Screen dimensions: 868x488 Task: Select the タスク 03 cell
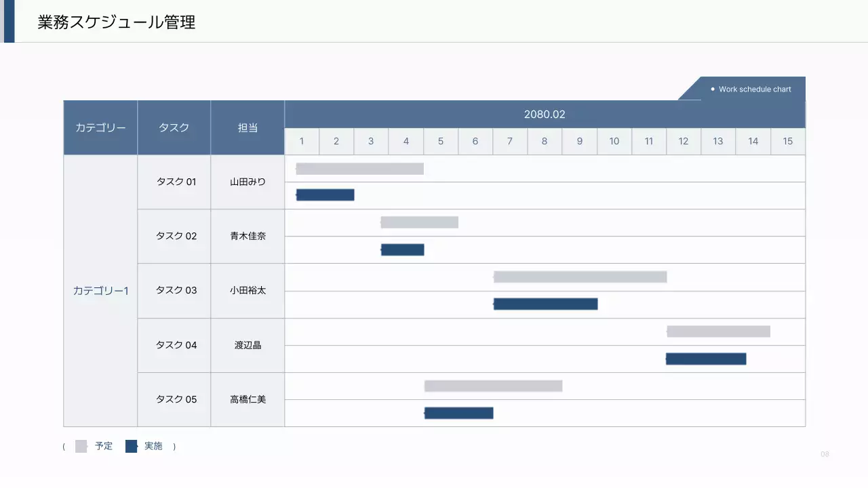176,290
